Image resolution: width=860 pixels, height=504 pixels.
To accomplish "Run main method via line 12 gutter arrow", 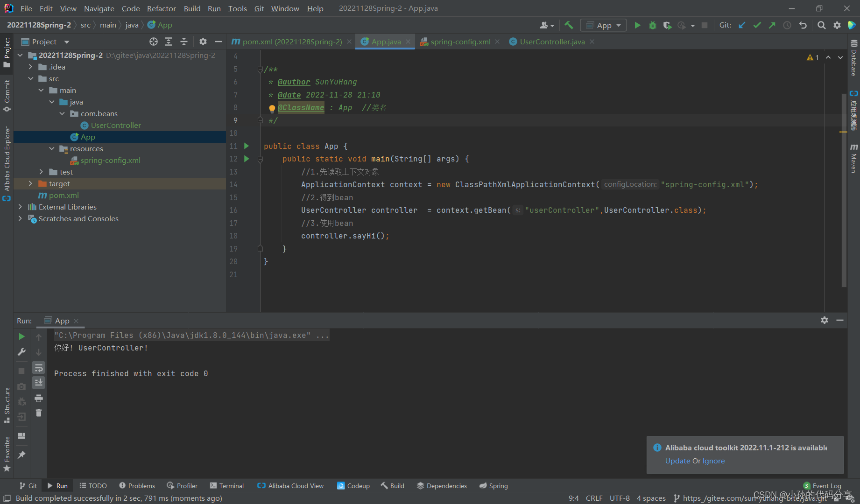I will [x=247, y=159].
